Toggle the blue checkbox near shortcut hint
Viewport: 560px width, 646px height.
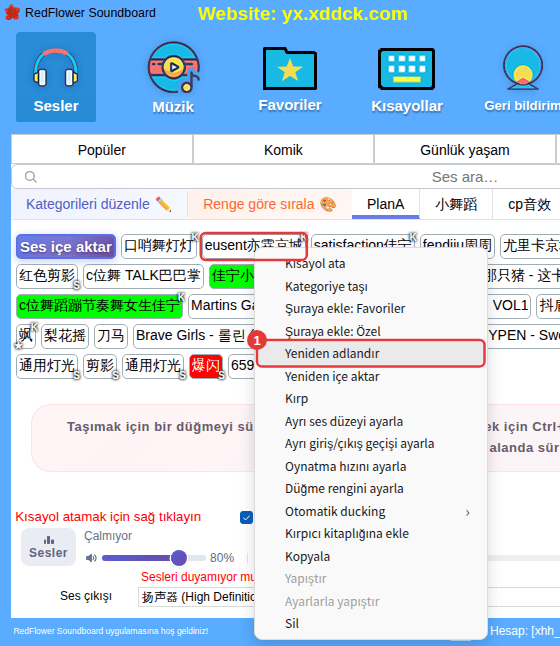click(x=246, y=517)
